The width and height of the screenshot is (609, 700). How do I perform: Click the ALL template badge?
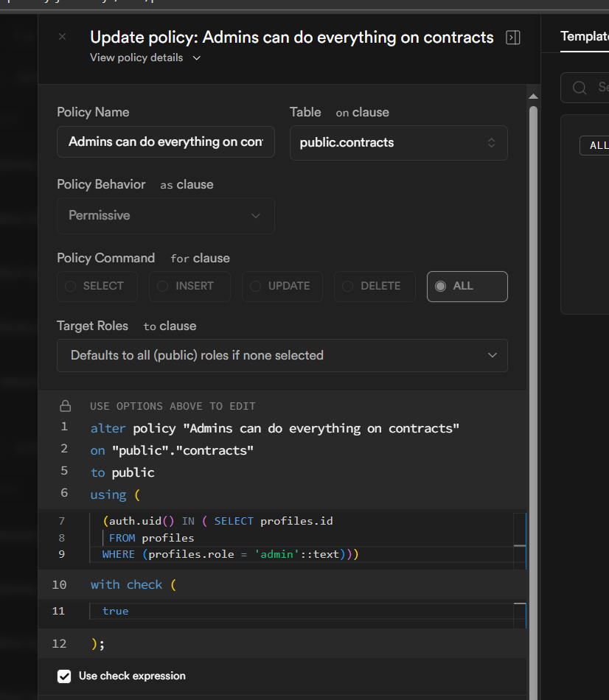(596, 146)
